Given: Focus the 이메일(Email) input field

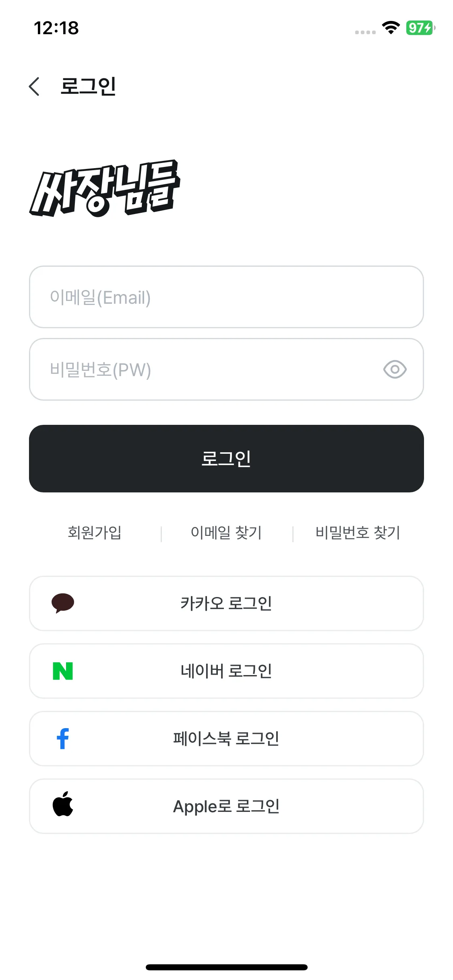Looking at the screenshot, I should [x=225, y=297].
